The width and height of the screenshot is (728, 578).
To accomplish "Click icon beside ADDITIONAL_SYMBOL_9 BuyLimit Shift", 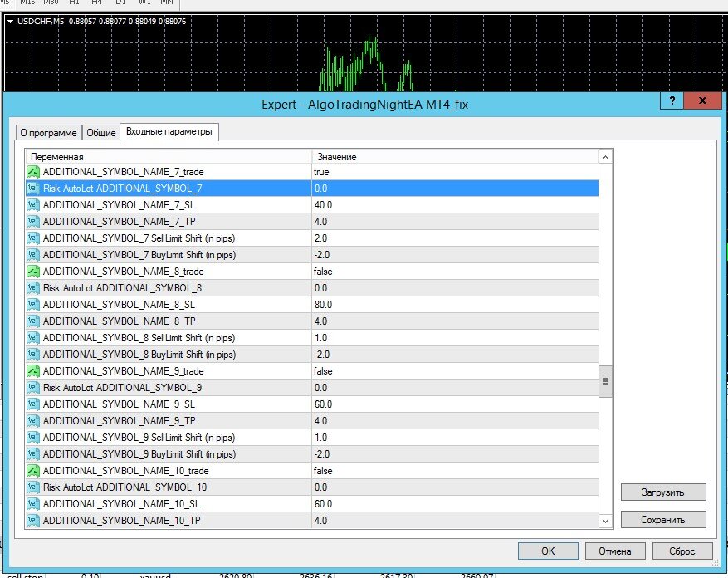I will pos(33,454).
